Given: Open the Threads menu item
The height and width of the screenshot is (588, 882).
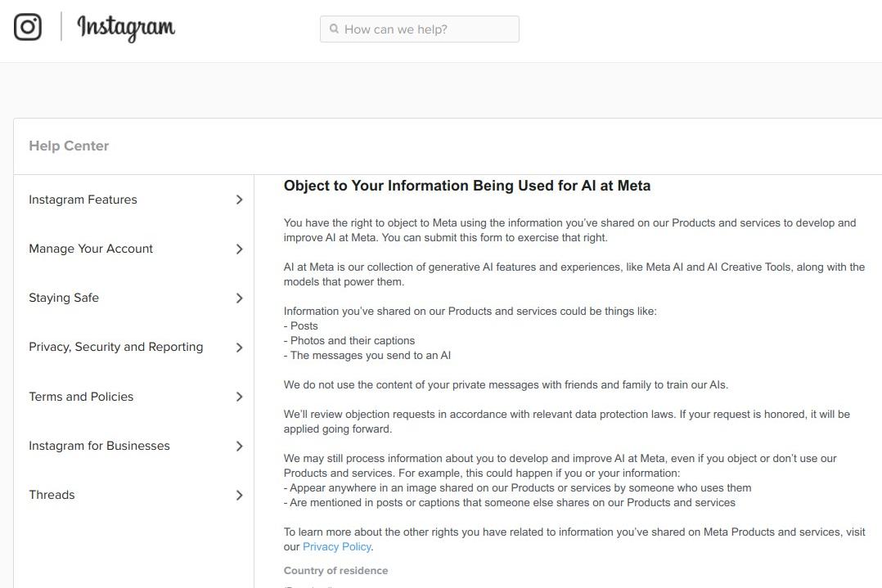Looking at the screenshot, I should point(52,495).
